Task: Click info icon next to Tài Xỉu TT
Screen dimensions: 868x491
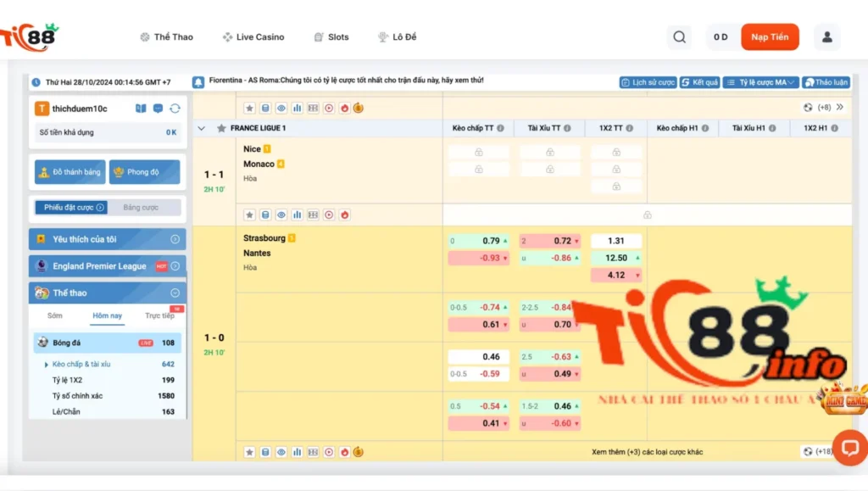Action: (x=567, y=128)
